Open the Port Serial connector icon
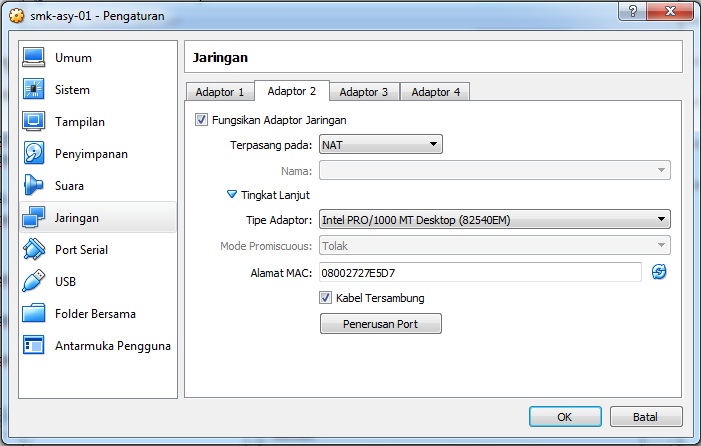The width and height of the screenshot is (701, 446). 34,249
